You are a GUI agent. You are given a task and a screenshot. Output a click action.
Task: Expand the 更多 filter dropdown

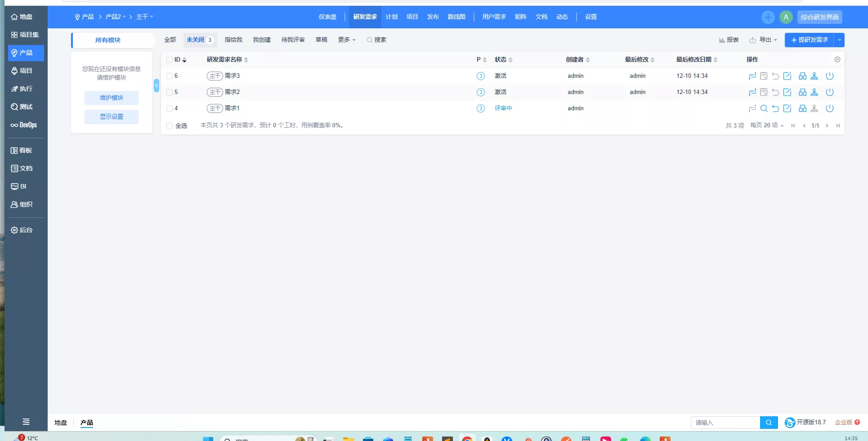(346, 40)
